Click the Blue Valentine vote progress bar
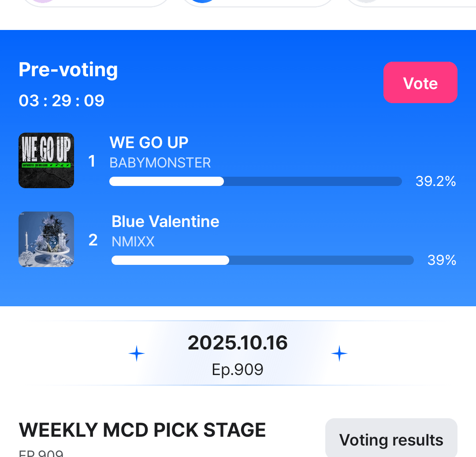 [x=262, y=260]
